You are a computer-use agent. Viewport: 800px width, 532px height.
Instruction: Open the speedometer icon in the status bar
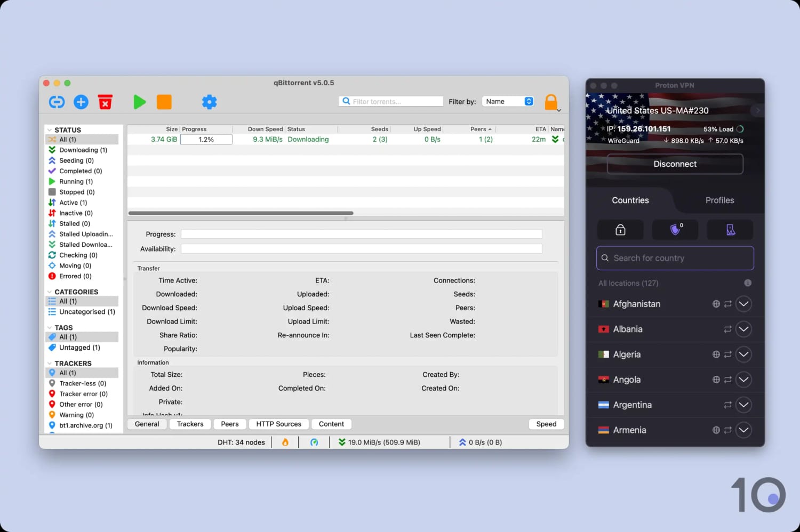[315, 442]
